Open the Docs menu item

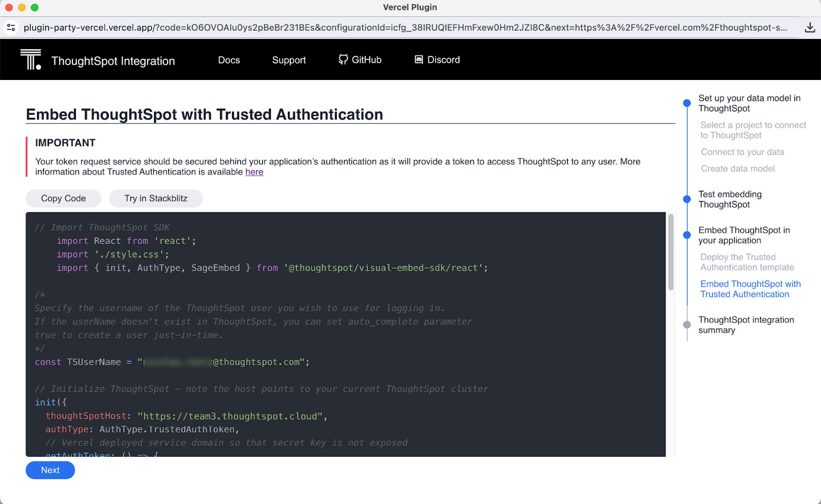pyautogui.click(x=229, y=60)
